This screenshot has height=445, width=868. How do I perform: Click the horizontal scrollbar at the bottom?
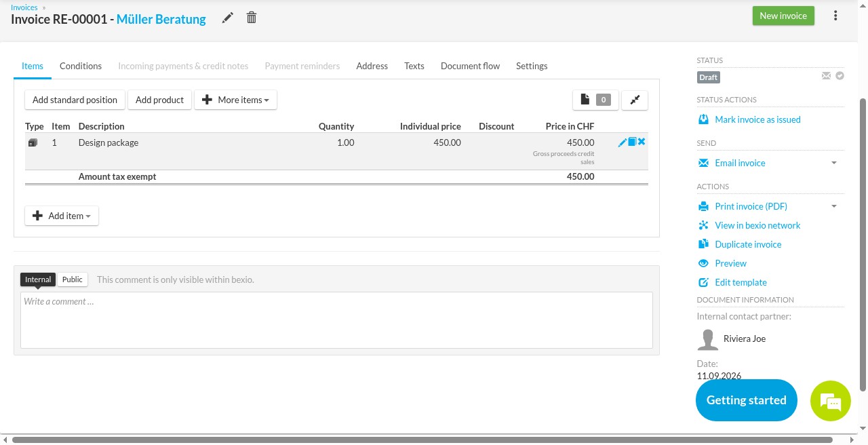422,440
